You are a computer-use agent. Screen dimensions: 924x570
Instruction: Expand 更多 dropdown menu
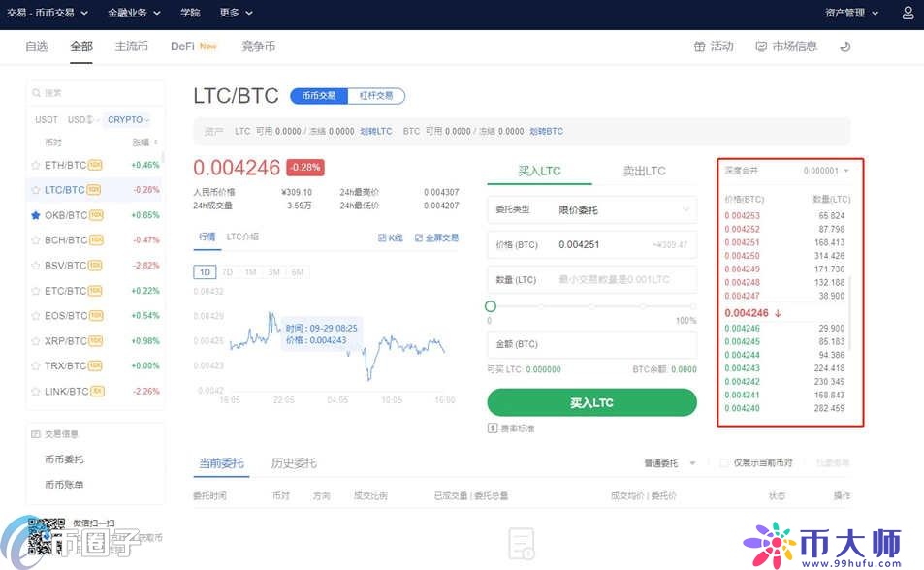pyautogui.click(x=236, y=13)
